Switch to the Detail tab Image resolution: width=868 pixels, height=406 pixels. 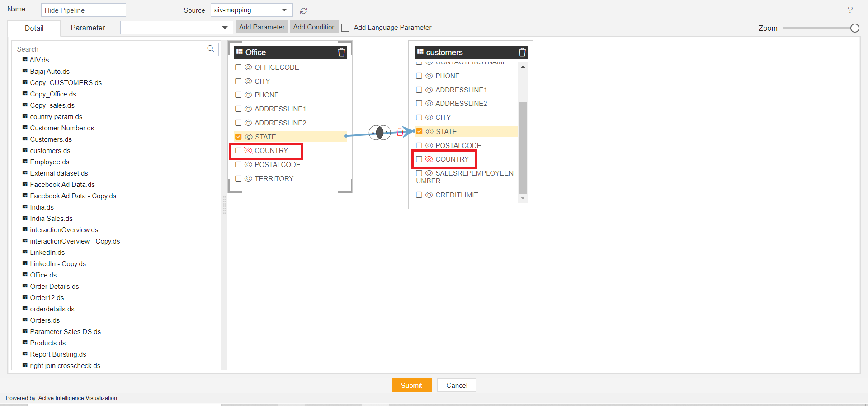tap(34, 28)
